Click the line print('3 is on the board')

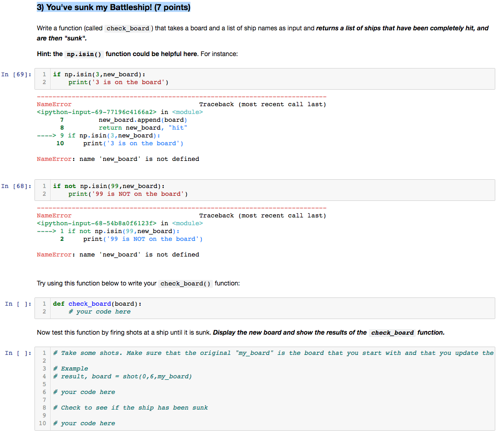[x=118, y=82]
